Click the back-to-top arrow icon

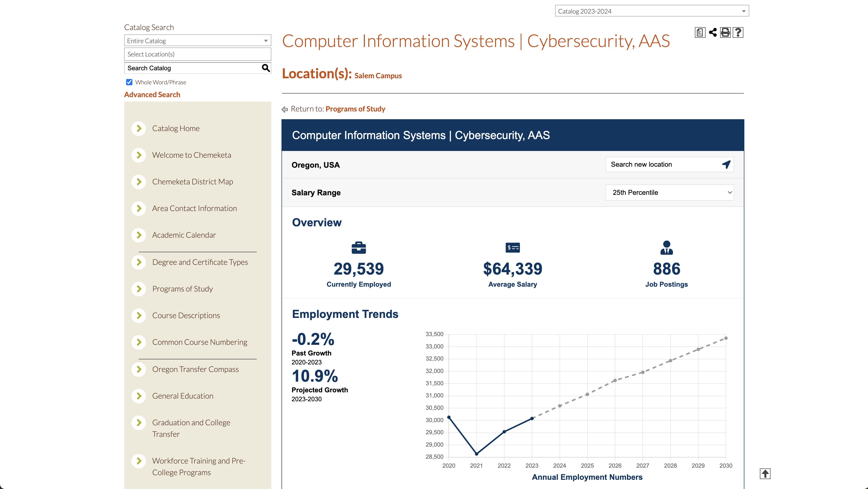coord(765,473)
